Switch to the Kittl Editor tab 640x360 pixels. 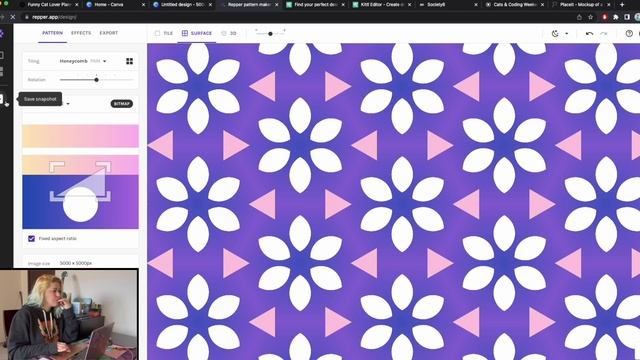click(x=381, y=4)
